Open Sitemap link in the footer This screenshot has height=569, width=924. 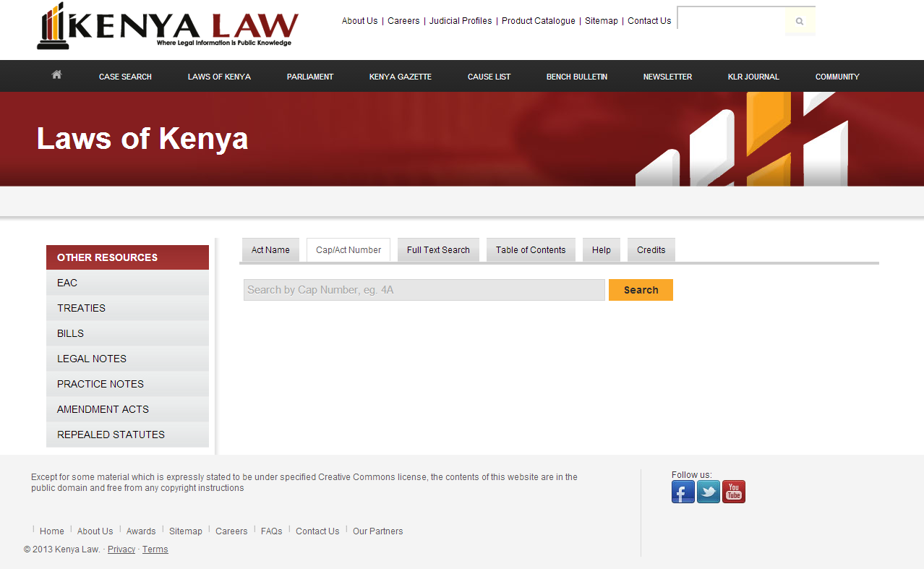[186, 531]
